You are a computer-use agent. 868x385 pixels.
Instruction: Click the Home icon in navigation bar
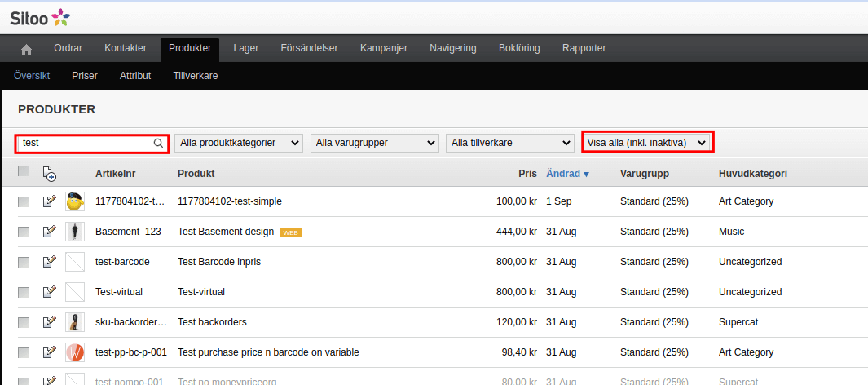click(x=26, y=49)
